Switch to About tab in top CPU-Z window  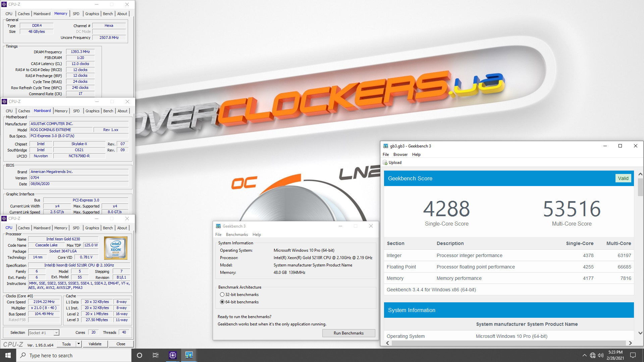[x=122, y=14]
